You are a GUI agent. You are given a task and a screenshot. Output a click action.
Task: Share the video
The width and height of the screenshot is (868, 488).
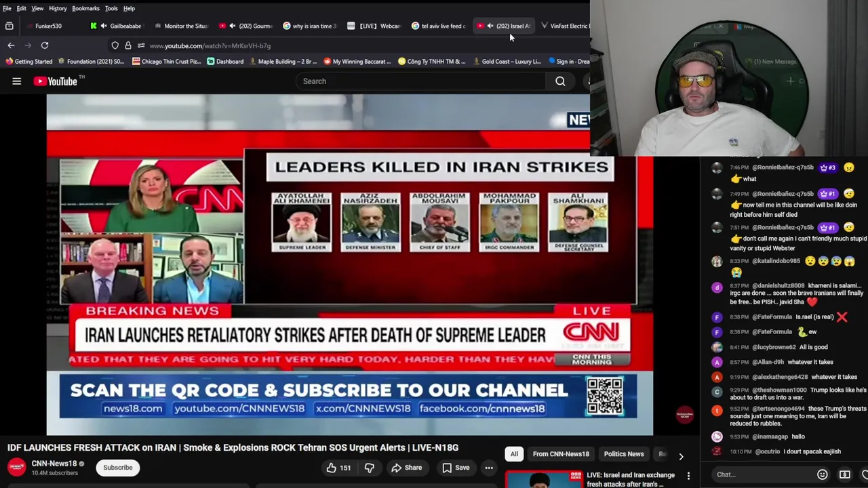click(x=406, y=468)
